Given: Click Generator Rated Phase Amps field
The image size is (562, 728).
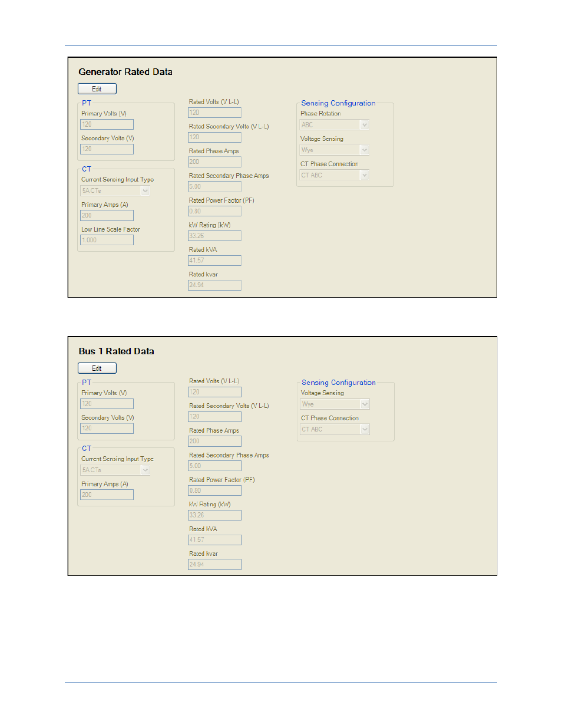Looking at the screenshot, I should [214, 162].
